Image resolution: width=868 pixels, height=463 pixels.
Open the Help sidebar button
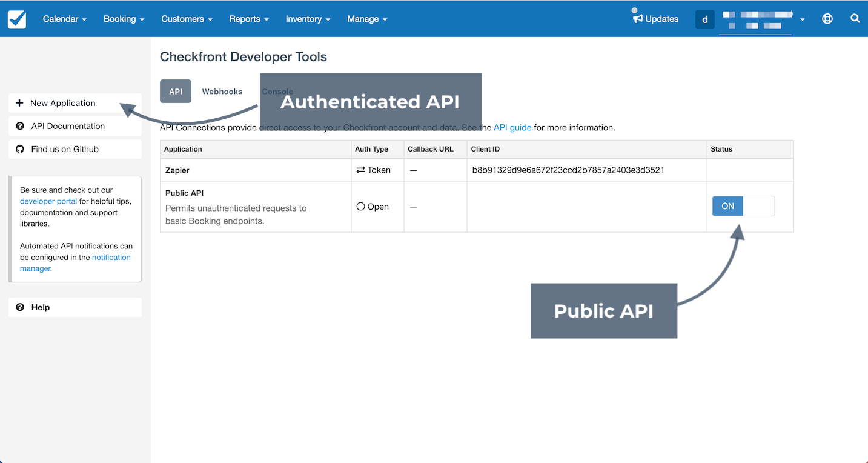point(75,307)
